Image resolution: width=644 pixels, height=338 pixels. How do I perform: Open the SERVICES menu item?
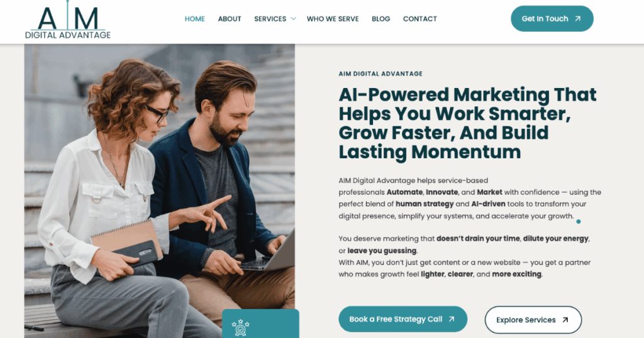(x=270, y=19)
